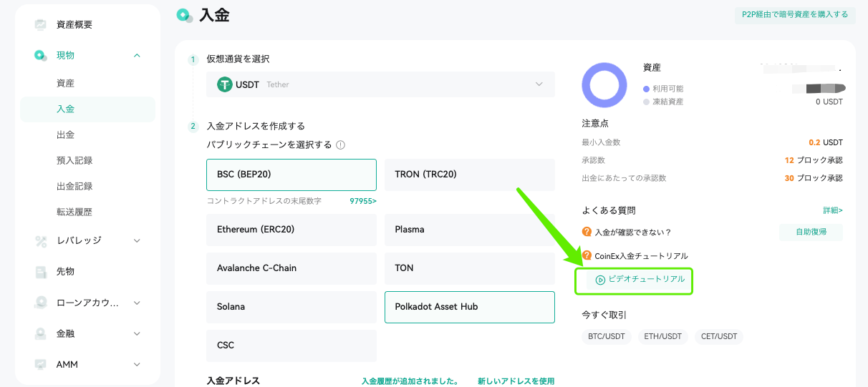868x387 pixels.
Task: Click the レバレッジ margin icon in sidebar
Action: [x=41, y=240]
